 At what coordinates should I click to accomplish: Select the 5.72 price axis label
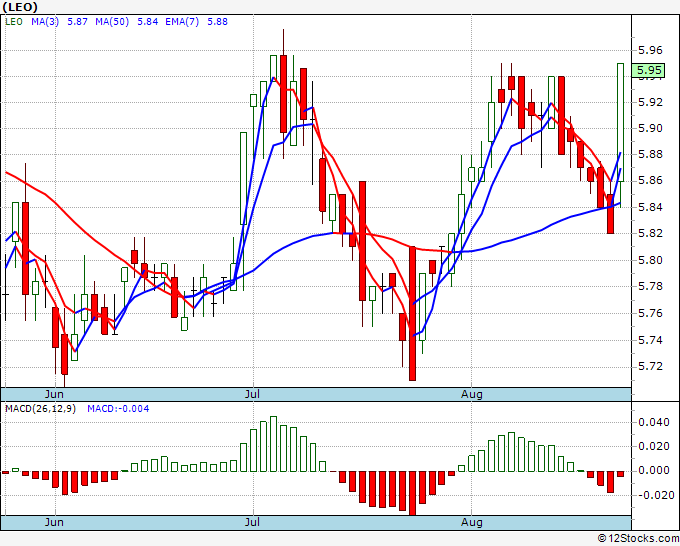[651, 366]
